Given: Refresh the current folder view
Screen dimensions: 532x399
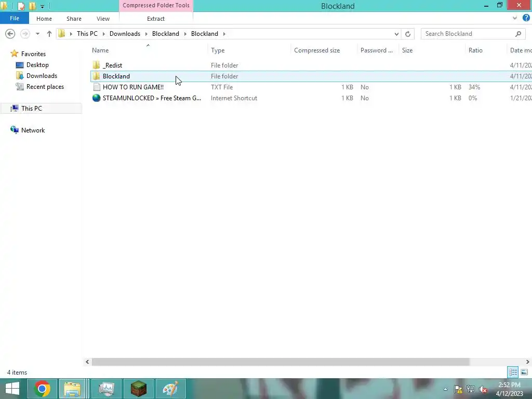Looking at the screenshot, I should pos(408,34).
